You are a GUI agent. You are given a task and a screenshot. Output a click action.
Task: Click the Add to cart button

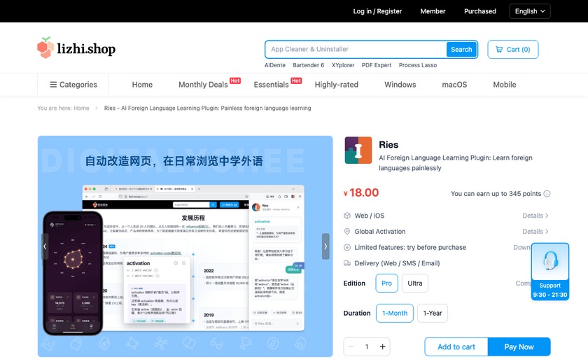pos(456,346)
